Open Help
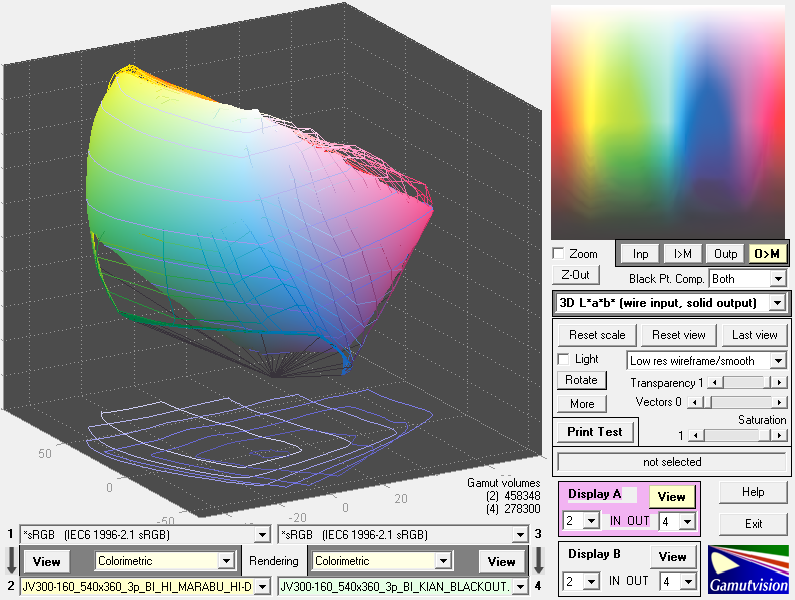 [x=753, y=492]
